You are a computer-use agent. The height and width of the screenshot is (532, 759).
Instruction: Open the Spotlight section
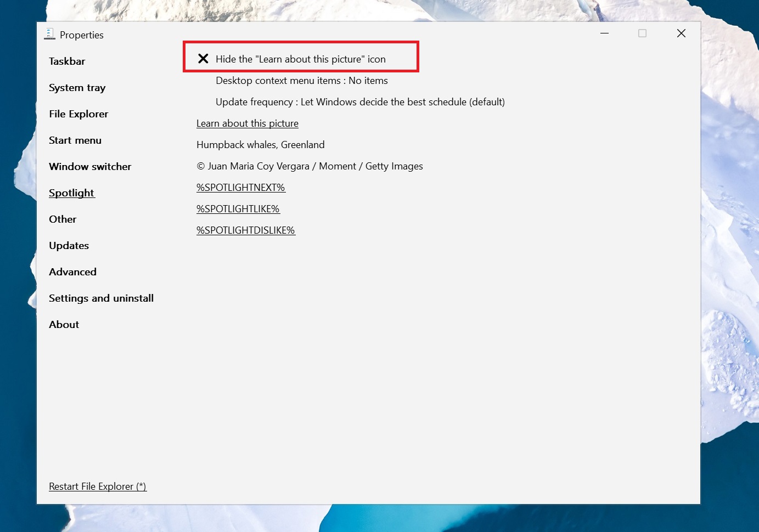pos(71,193)
